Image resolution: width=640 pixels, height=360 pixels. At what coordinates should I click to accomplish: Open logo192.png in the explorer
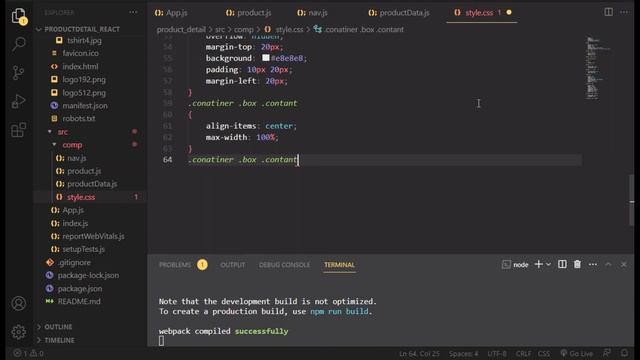84,80
